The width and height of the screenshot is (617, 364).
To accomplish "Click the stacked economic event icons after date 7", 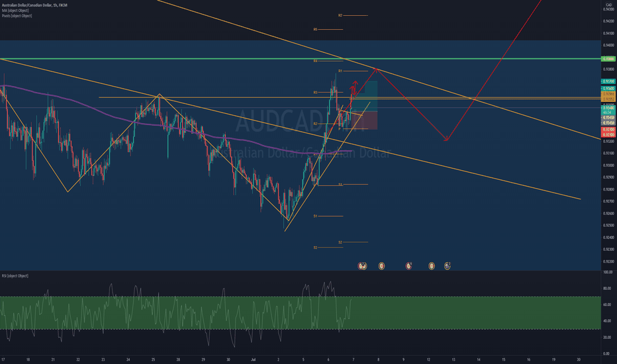I will tap(362, 267).
